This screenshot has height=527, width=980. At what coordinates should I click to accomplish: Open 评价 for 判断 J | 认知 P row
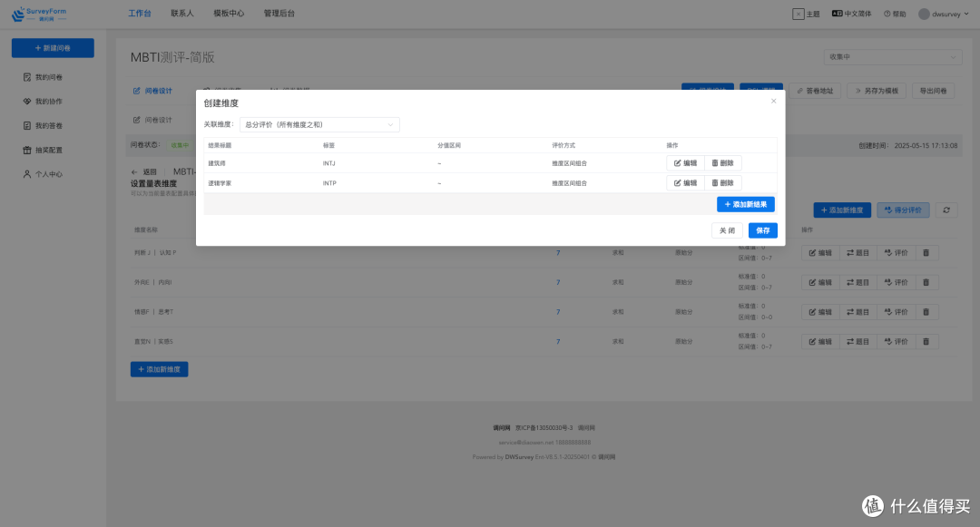tap(897, 253)
